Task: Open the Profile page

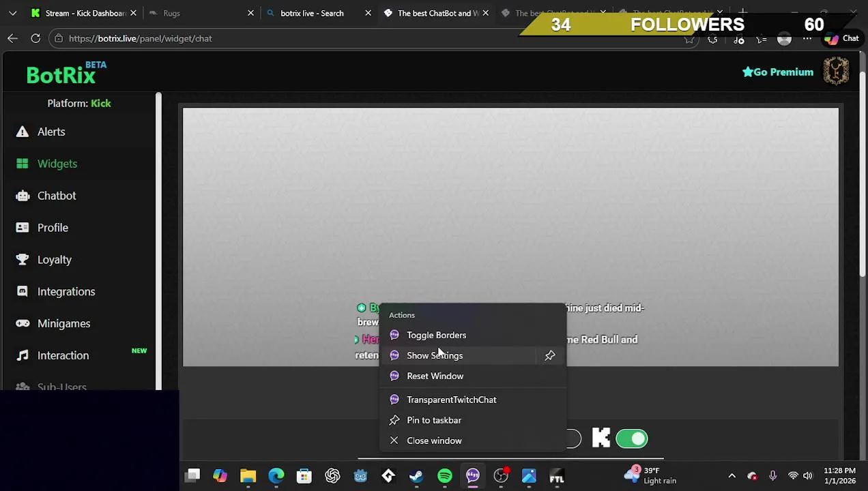Action: [53, 228]
